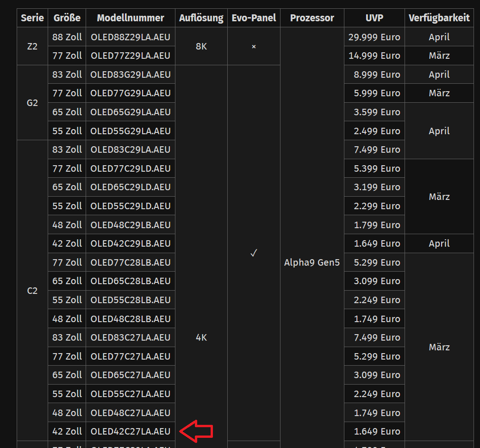Click the Serie column header
This screenshot has width=480, height=448.
[32, 18]
